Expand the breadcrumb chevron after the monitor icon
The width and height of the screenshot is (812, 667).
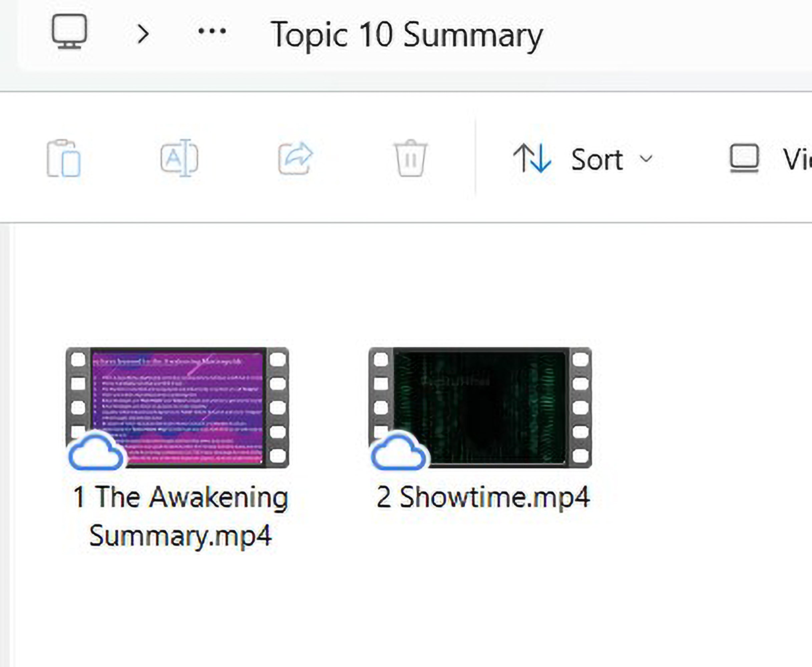(x=143, y=34)
